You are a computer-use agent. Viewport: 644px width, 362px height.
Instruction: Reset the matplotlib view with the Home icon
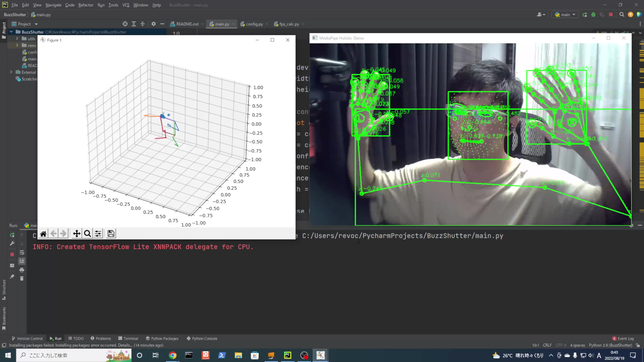click(x=43, y=234)
